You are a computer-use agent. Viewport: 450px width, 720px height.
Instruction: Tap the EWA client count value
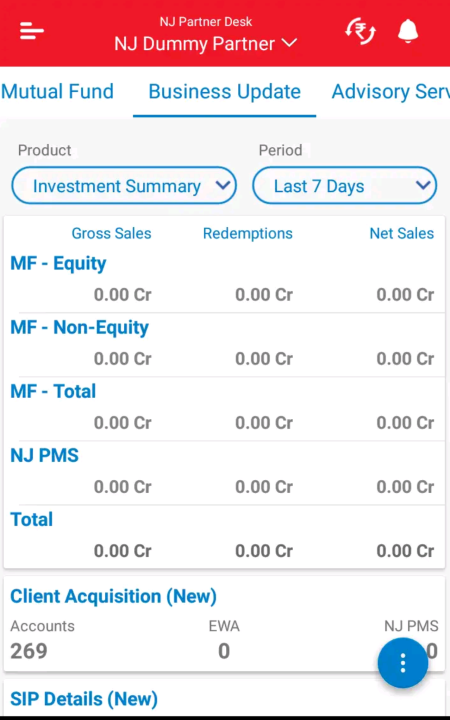pos(224,651)
